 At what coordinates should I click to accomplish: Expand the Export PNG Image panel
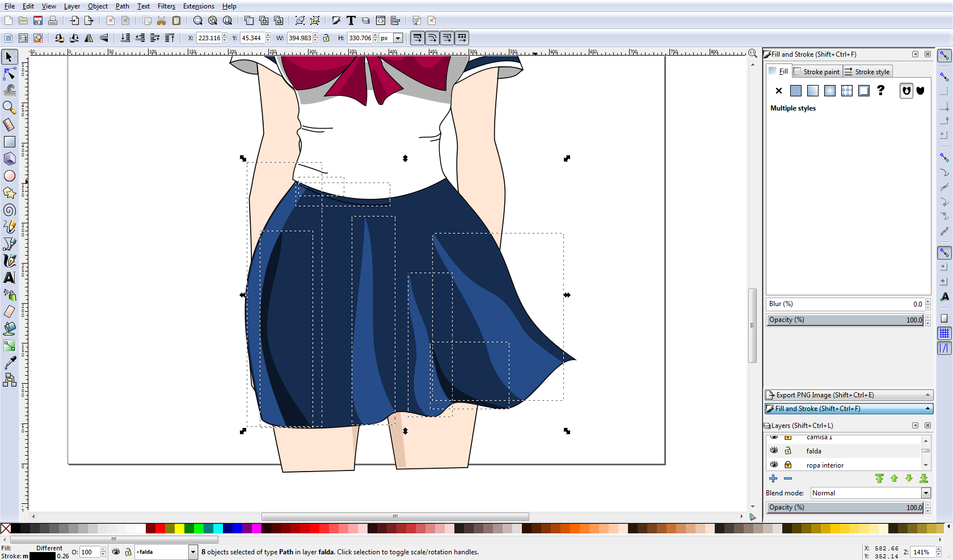click(x=849, y=395)
